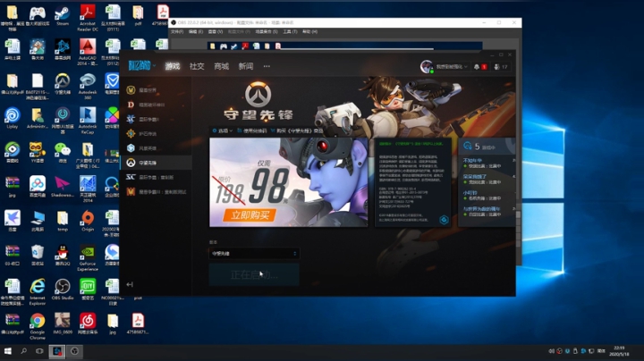The width and height of the screenshot is (644, 361).
Task: Open the temp folder on the desktop
Action: coord(63,221)
